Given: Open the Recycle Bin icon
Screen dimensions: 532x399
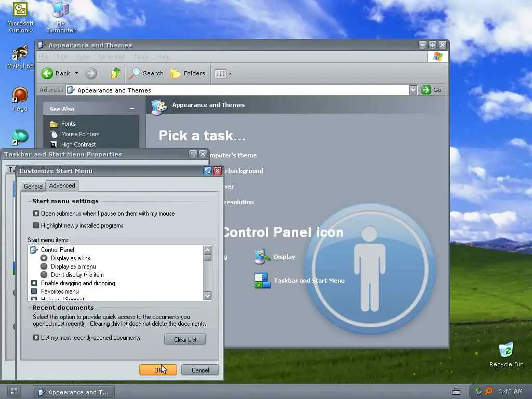Looking at the screenshot, I should tap(506, 355).
